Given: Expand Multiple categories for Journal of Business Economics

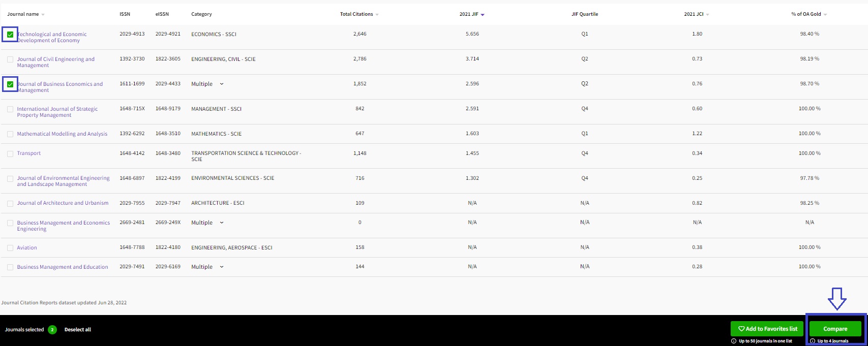Looking at the screenshot, I should pos(222,84).
